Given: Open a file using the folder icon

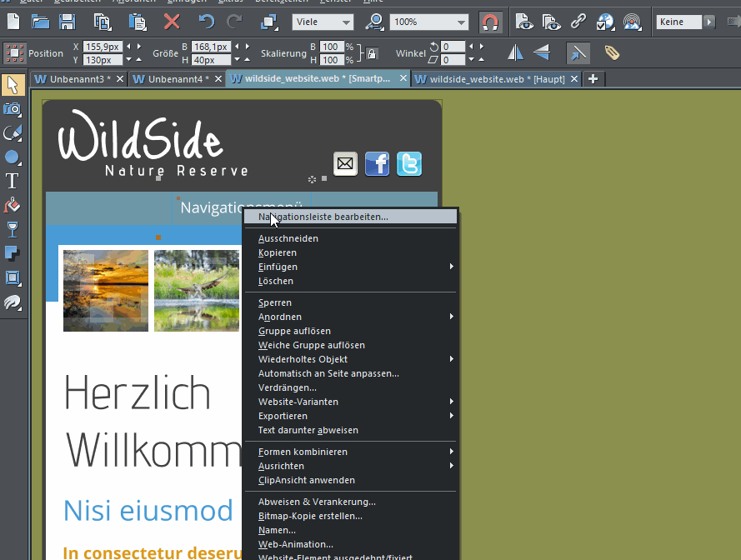Looking at the screenshot, I should pos(40,22).
